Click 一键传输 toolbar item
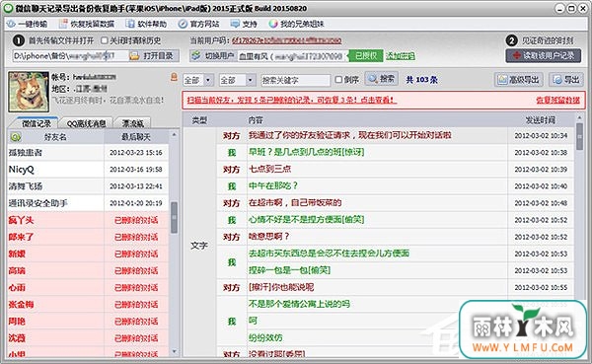 [x=28, y=24]
